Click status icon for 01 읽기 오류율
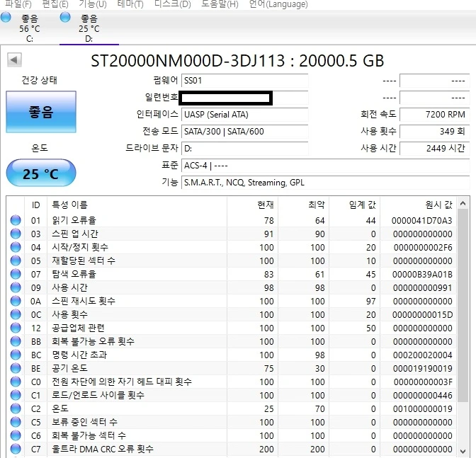This screenshot has height=458, width=476. 16,220
